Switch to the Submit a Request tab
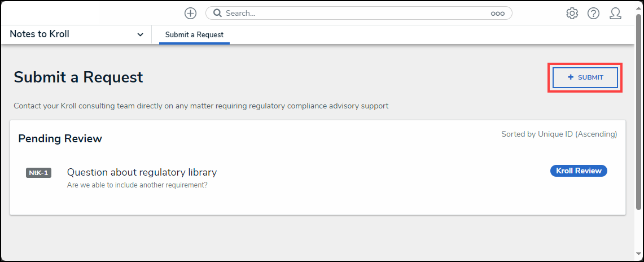 point(194,35)
